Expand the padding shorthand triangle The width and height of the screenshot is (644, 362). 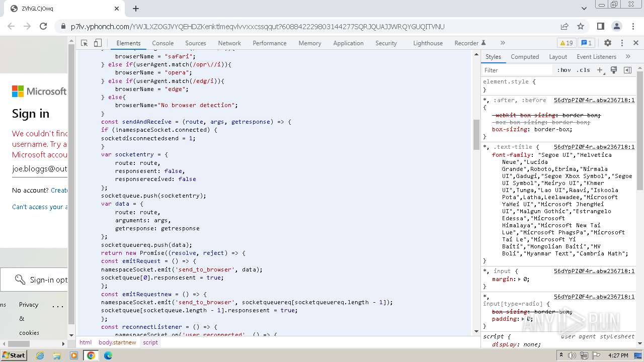tap(524, 319)
